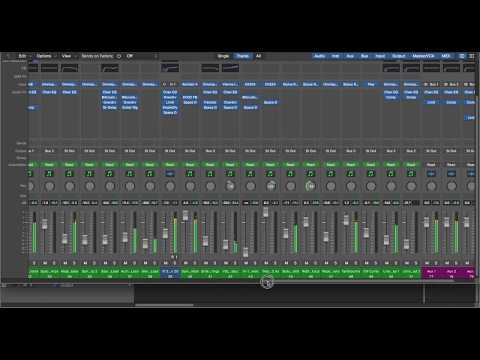The height and width of the screenshot is (360, 480).
Task: Open instrument slot on Tambourine strip
Action: (x=351, y=84)
